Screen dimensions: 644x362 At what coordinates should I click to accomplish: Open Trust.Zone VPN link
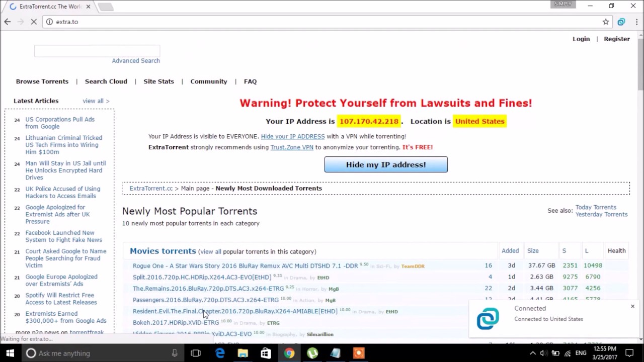[x=292, y=147]
